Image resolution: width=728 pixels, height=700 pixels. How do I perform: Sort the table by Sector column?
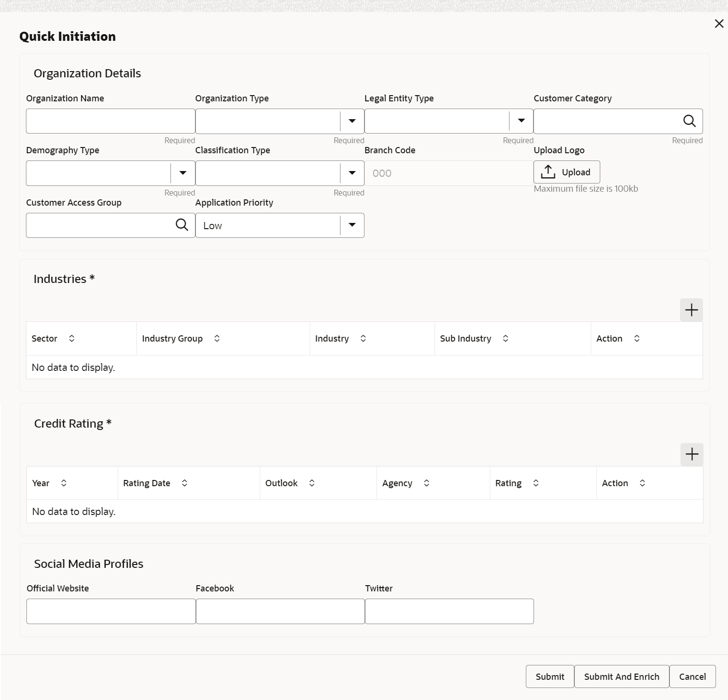point(72,339)
